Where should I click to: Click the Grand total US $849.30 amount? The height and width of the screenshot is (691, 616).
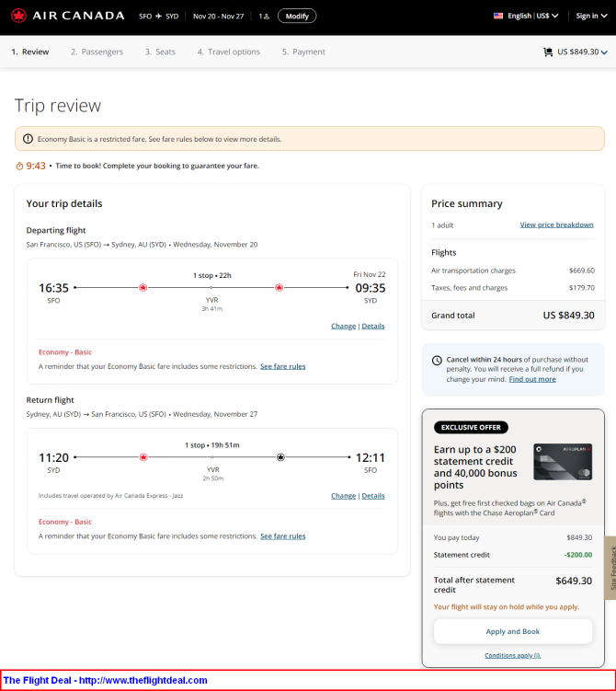click(x=568, y=316)
